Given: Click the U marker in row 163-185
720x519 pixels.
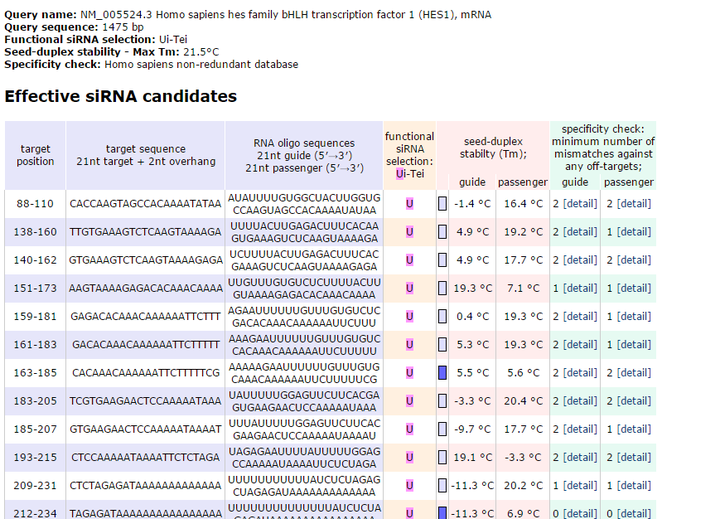Looking at the screenshot, I should pyautogui.click(x=409, y=373).
